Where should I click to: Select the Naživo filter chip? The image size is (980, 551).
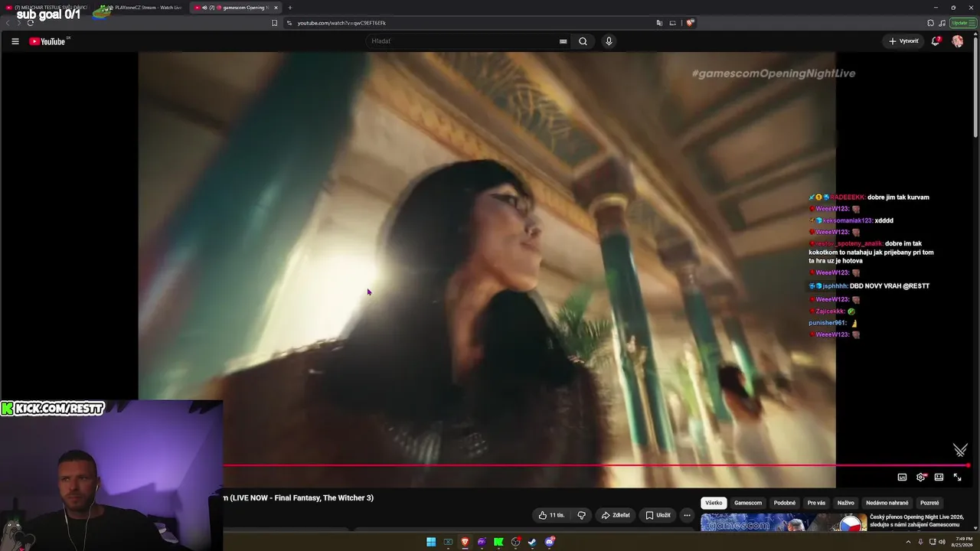tap(845, 503)
